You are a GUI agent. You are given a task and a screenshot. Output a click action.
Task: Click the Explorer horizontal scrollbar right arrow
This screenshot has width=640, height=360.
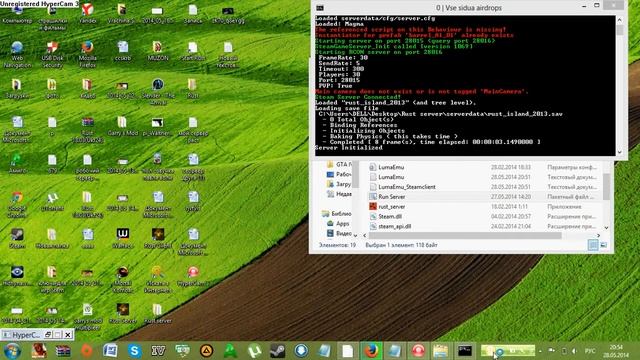point(598,236)
